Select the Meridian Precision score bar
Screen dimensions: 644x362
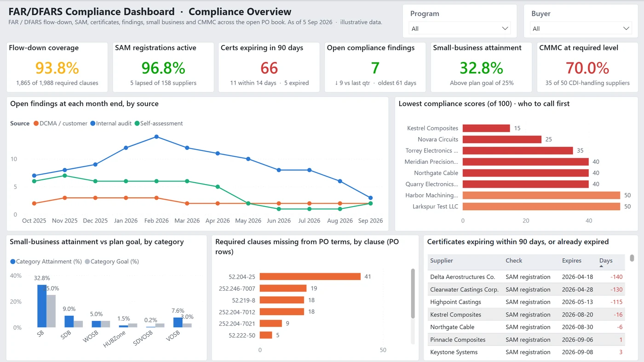[x=526, y=161]
